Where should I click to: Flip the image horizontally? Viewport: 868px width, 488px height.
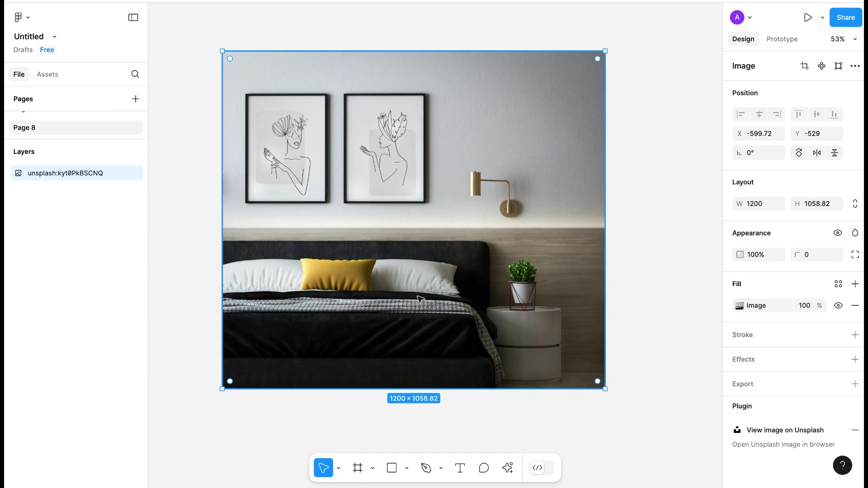click(x=816, y=153)
